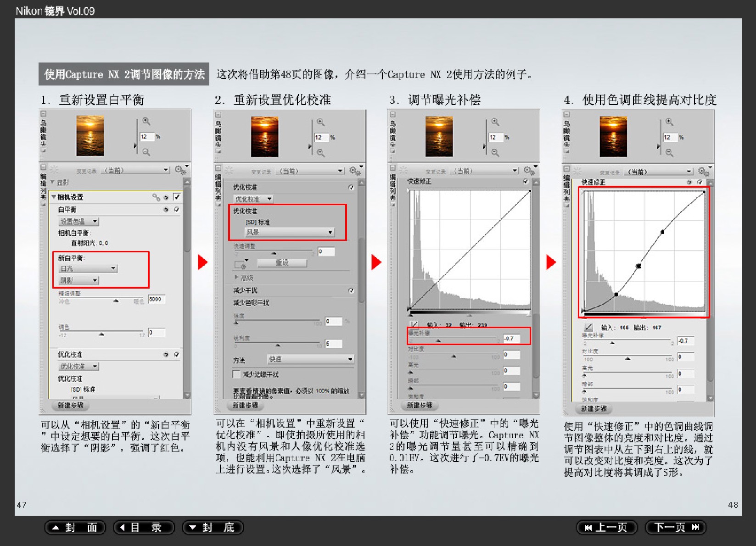Click the curve anchor-point tool icon in step 3

click(x=414, y=324)
